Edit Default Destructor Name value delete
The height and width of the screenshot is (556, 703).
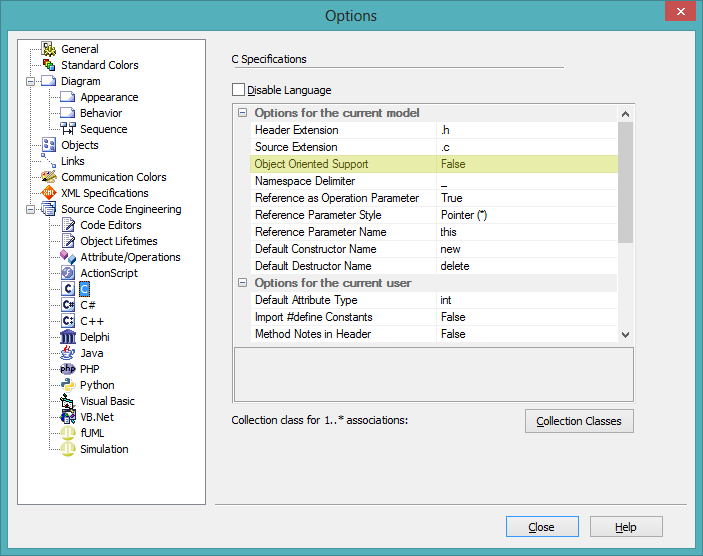[527, 266]
